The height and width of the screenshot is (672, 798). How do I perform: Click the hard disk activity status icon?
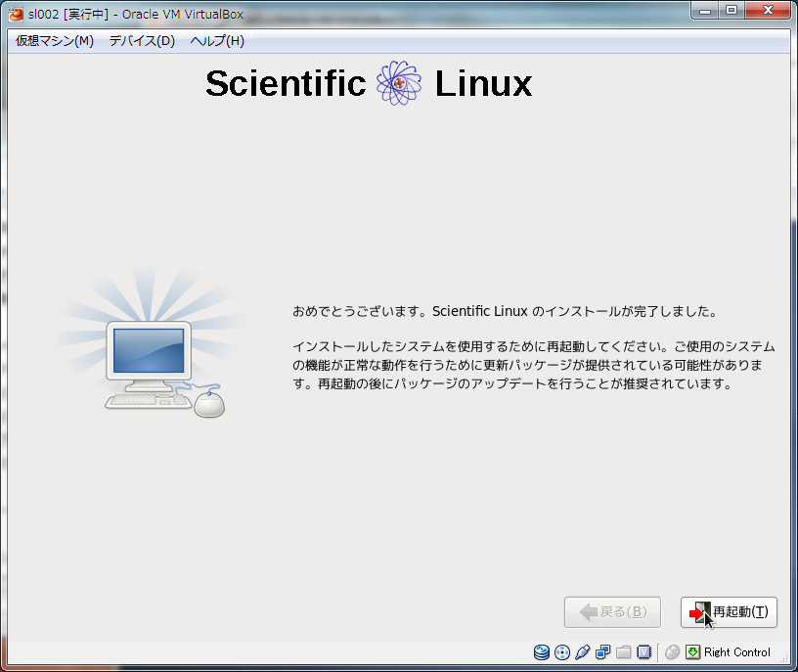[542, 652]
